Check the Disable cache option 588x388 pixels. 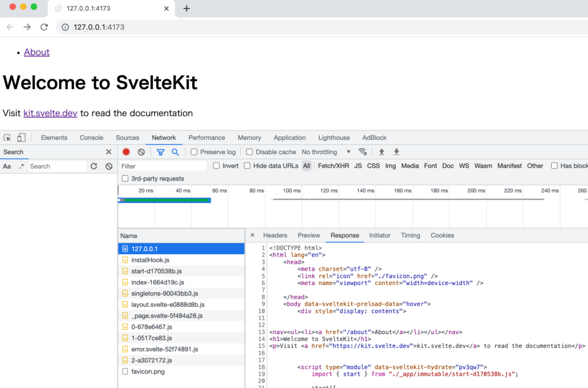250,152
